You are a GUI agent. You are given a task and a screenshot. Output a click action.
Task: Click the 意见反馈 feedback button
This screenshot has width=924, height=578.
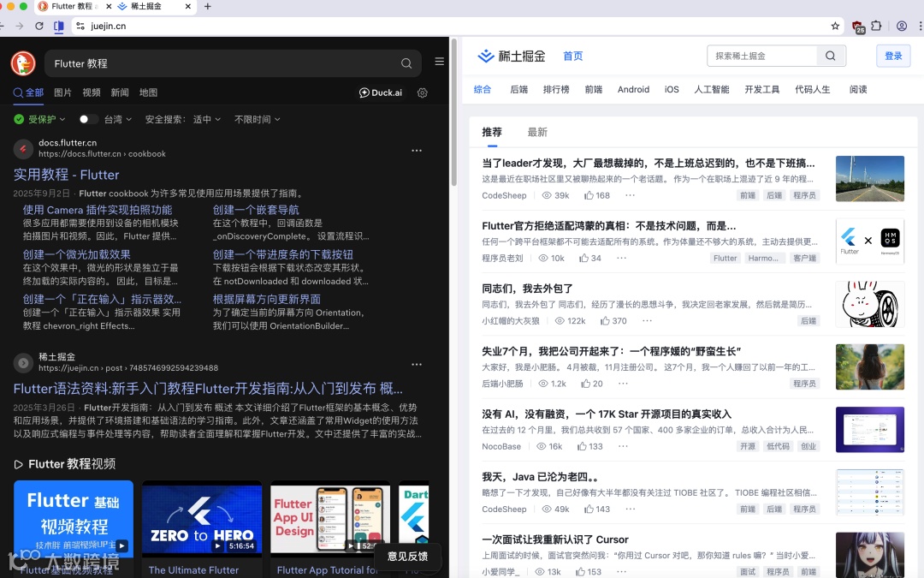(x=407, y=557)
